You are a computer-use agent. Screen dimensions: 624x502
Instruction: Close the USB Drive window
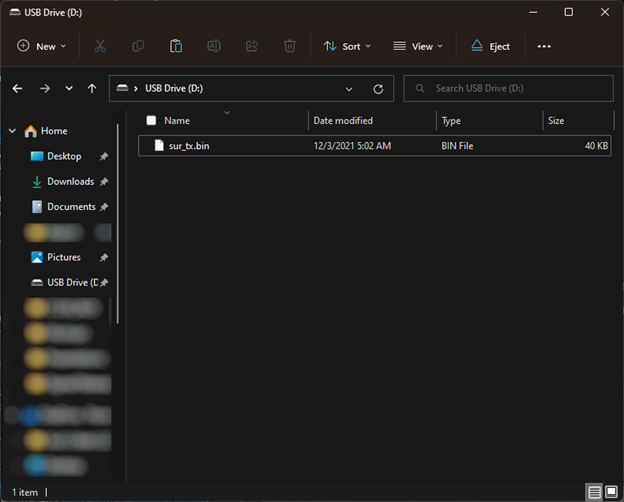pyautogui.click(x=605, y=12)
